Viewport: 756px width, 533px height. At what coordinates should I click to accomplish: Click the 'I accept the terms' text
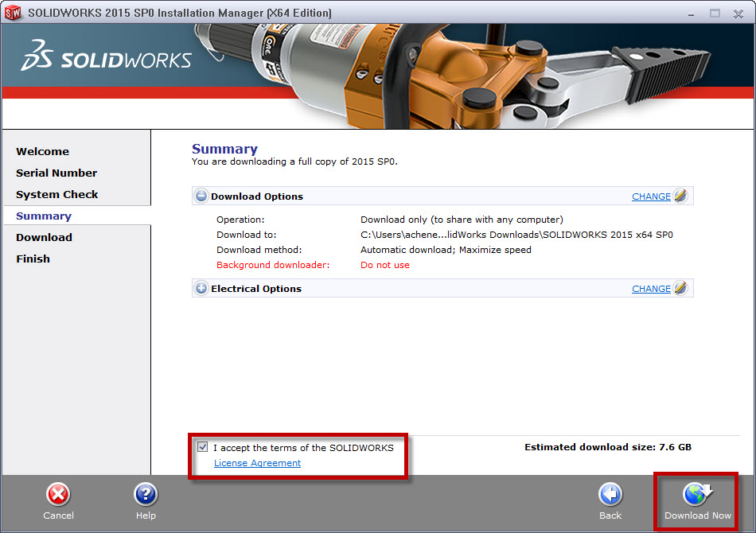[303, 448]
